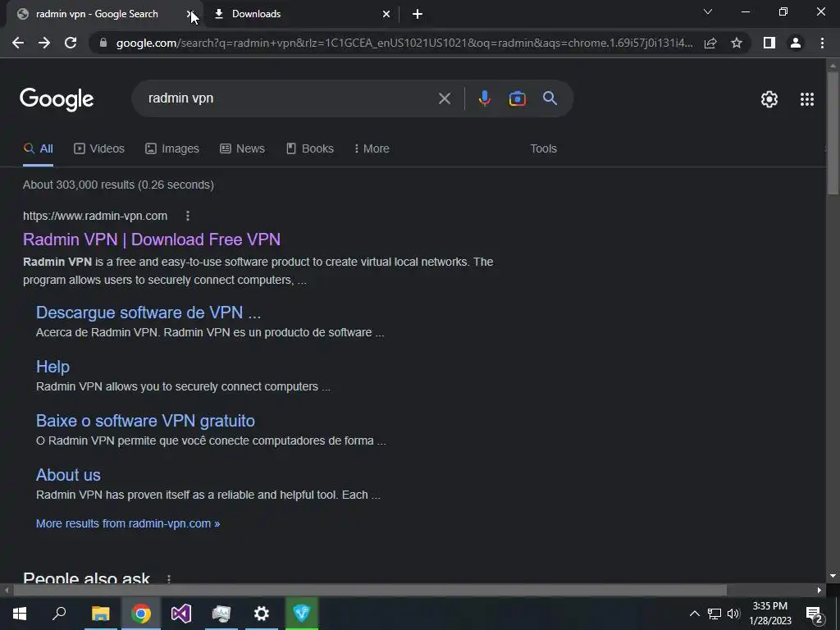
Task: Click the horizontal scrollbar thumb
Action: click(x=370, y=591)
